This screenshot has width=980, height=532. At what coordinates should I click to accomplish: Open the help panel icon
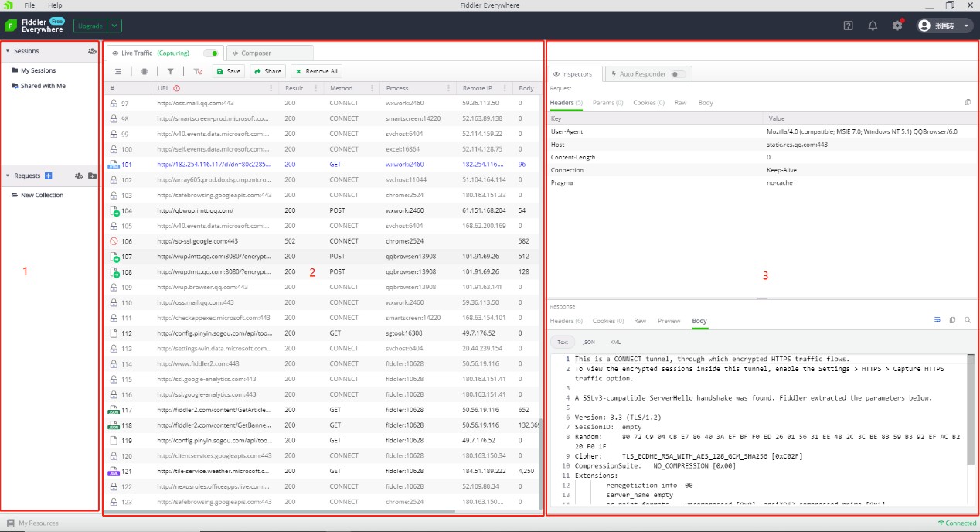848,25
